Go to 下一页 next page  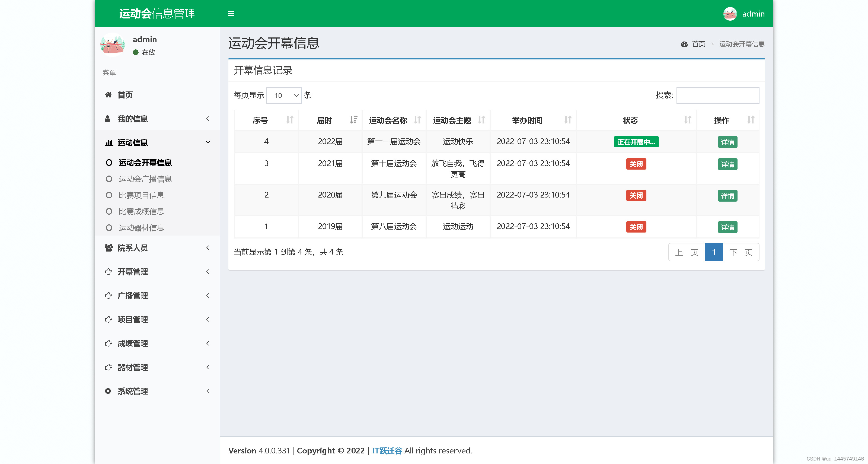point(741,252)
